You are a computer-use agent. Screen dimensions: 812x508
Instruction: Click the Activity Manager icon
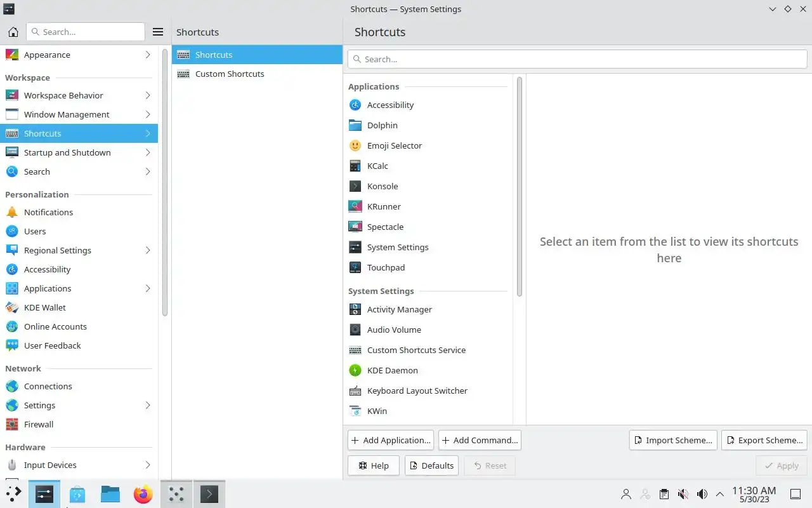(x=355, y=309)
